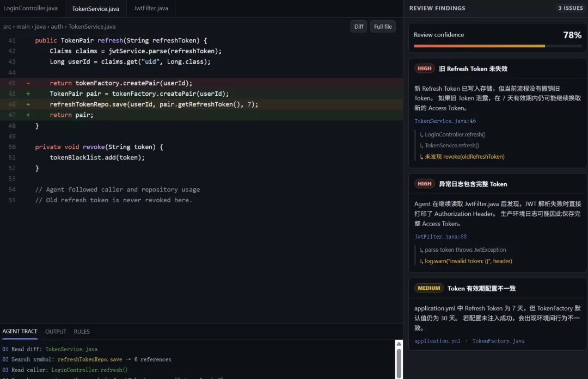Click line number 50 in the gutter
Viewport: 588px width, 379px height.
pyautogui.click(x=12, y=147)
